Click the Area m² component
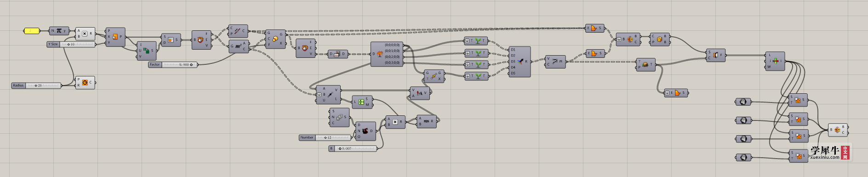The image size is (868, 177). click(x=239, y=46)
